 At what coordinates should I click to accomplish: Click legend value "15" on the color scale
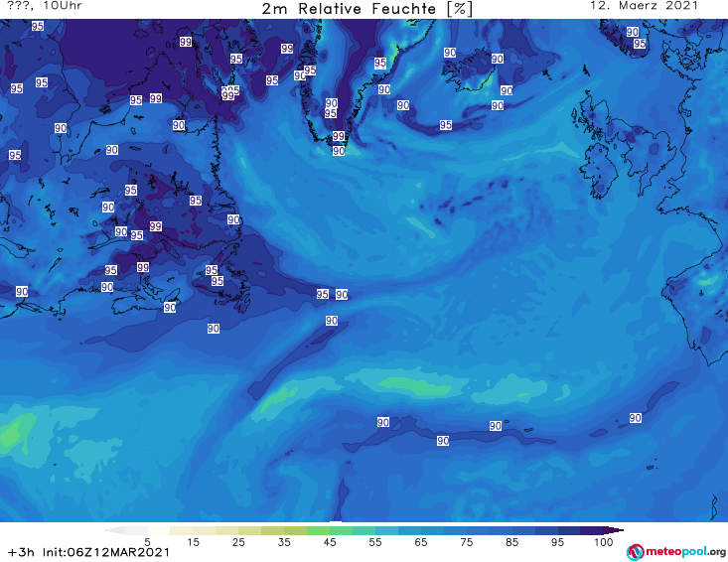pos(193,542)
